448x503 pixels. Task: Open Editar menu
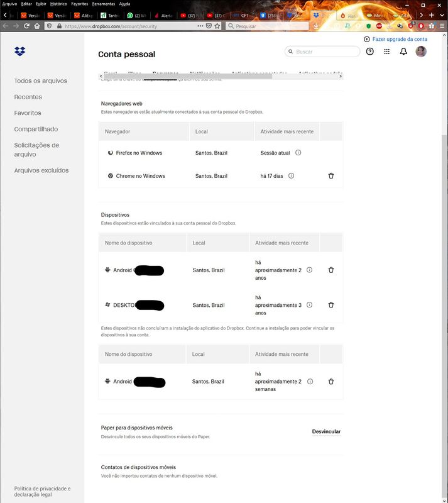click(26, 4)
